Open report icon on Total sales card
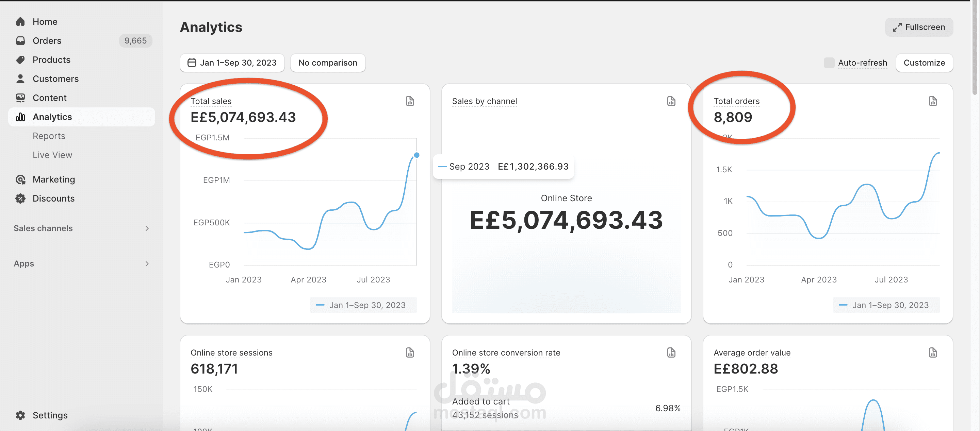 click(410, 101)
